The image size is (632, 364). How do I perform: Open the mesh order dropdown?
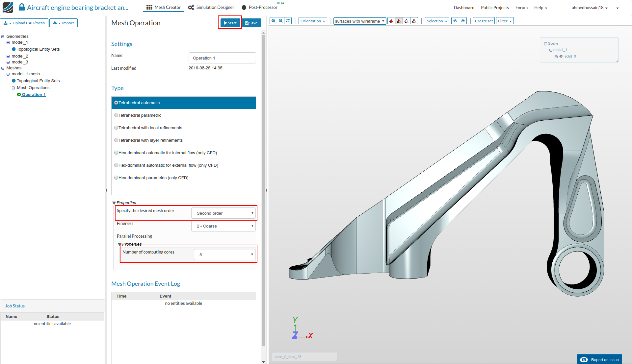[x=224, y=213]
